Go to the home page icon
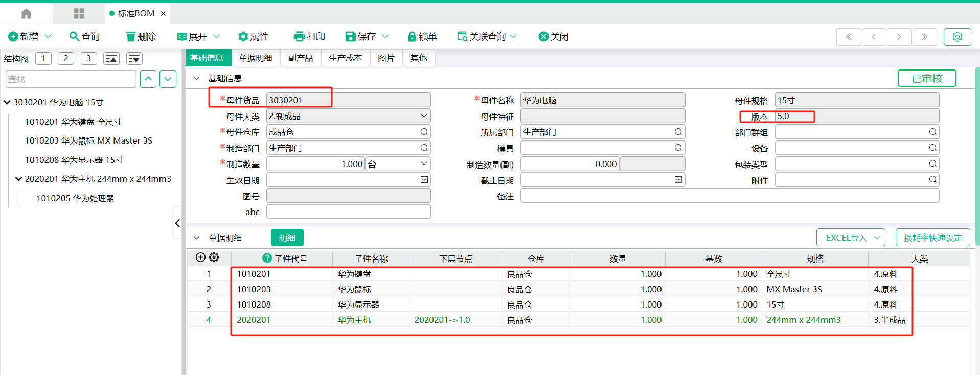The height and width of the screenshot is (375, 980). 26,13
